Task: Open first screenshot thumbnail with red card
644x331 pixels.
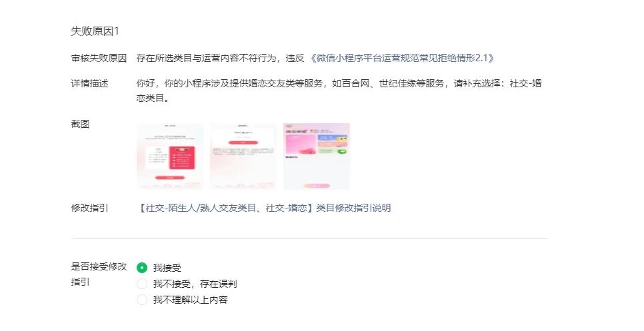Action: click(x=170, y=157)
